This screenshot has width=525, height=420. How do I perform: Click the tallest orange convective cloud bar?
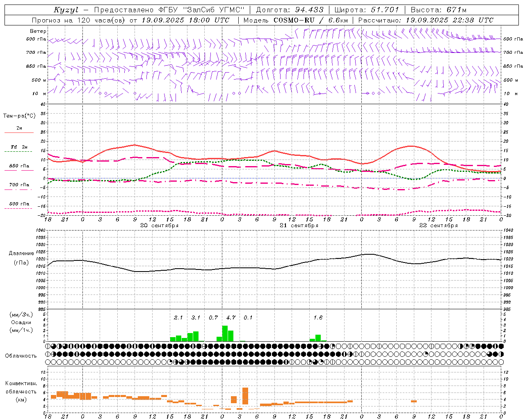(245, 396)
